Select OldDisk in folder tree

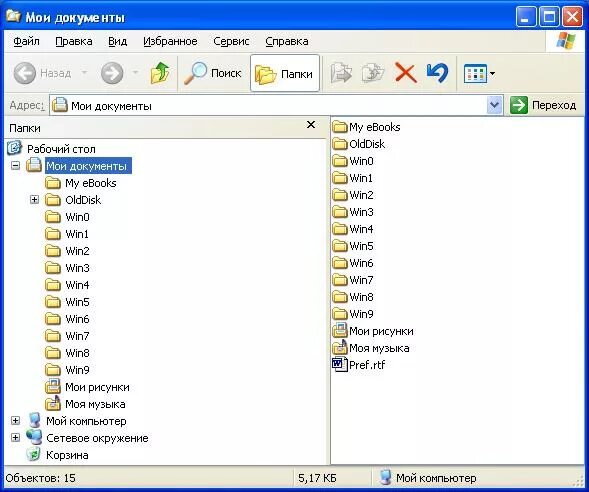pos(83,200)
